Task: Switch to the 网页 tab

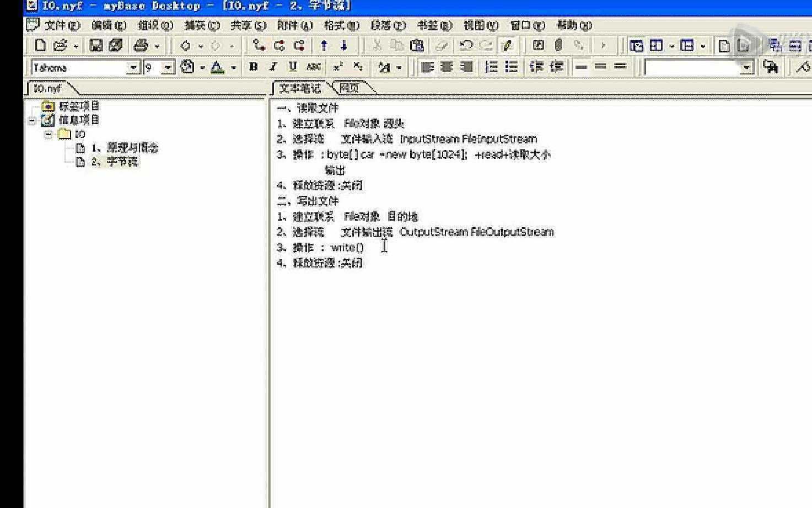Action: [349, 88]
